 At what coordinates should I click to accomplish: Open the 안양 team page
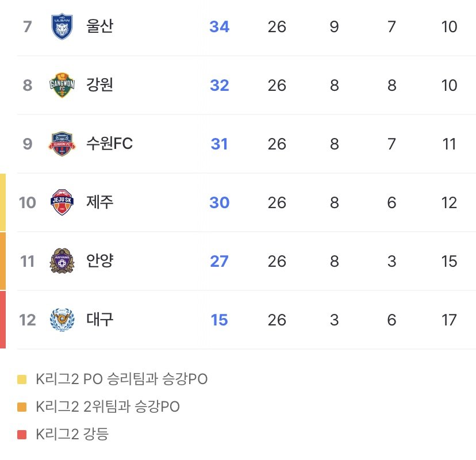click(x=99, y=261)
